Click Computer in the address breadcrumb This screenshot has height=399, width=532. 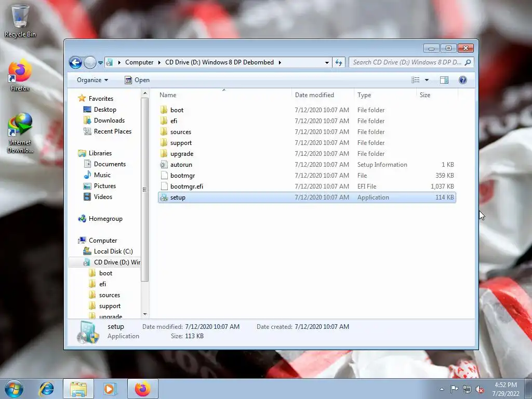pyautogui.click(x=139, y=62)
